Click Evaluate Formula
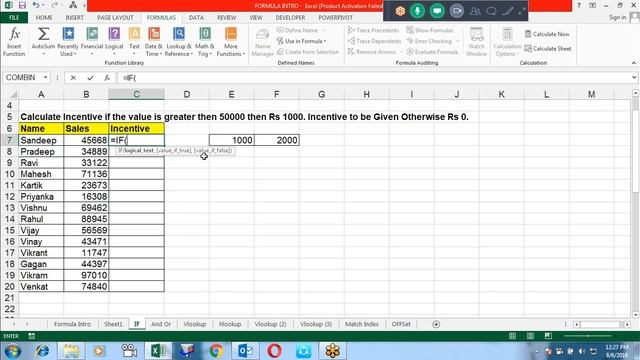This screenshot has height=360, width=640. pyautogui.click(x=432, y=52)
